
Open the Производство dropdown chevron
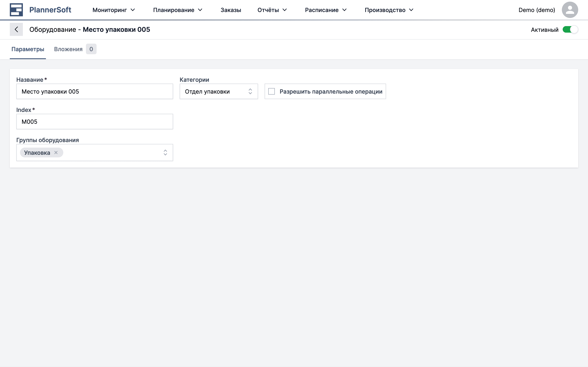click(411, 10)
